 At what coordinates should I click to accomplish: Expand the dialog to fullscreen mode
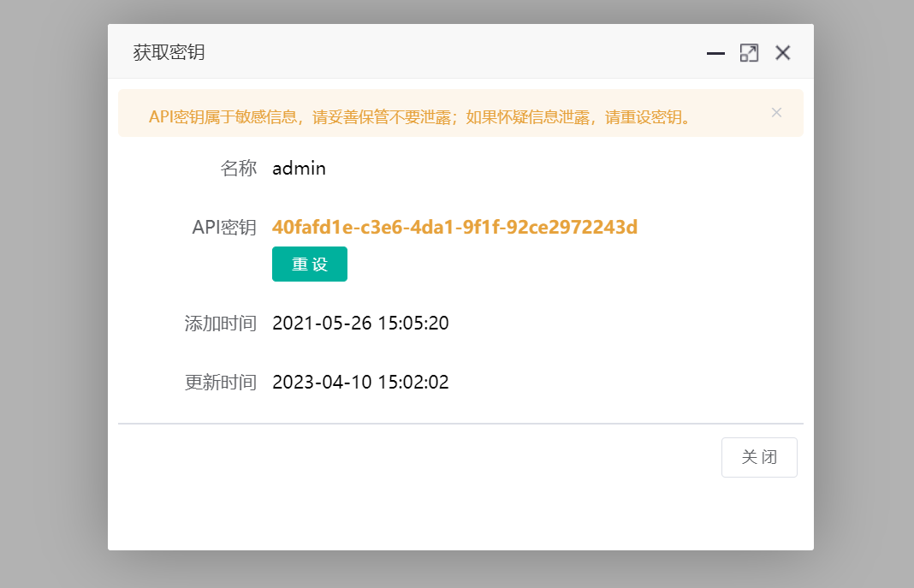pyautogui.click(x=749, y=52)
